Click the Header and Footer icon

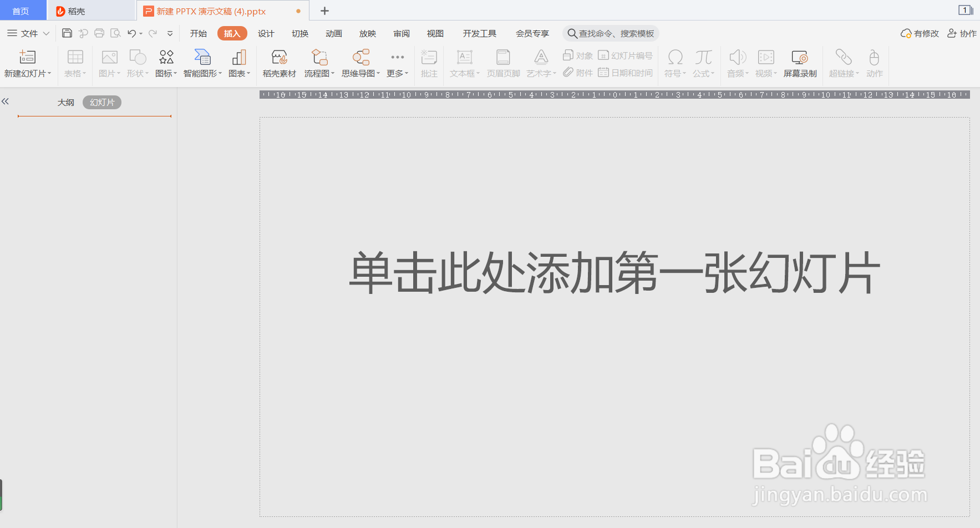tap(503, 57)
